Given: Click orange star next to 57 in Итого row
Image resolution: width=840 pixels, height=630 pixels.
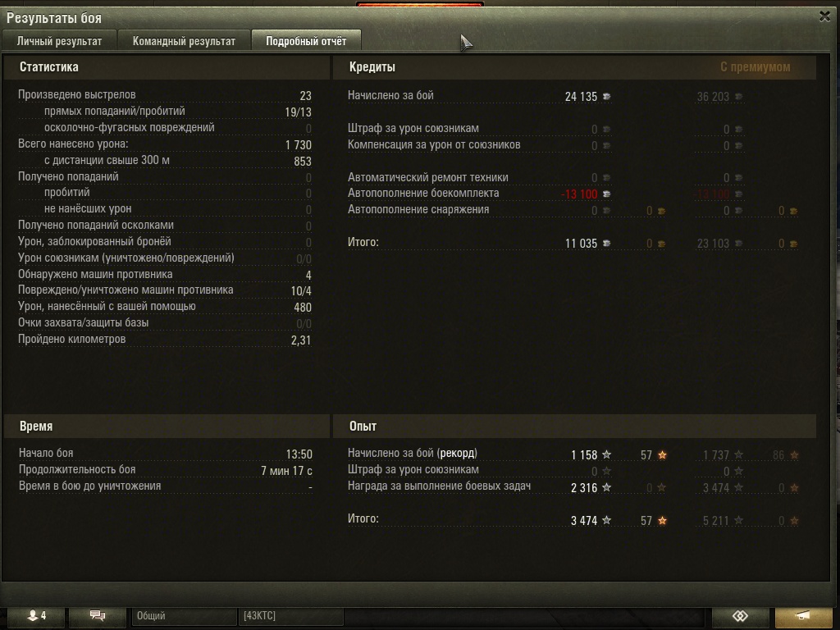Looking at the screenshot, I should click(x=662, y=520).
